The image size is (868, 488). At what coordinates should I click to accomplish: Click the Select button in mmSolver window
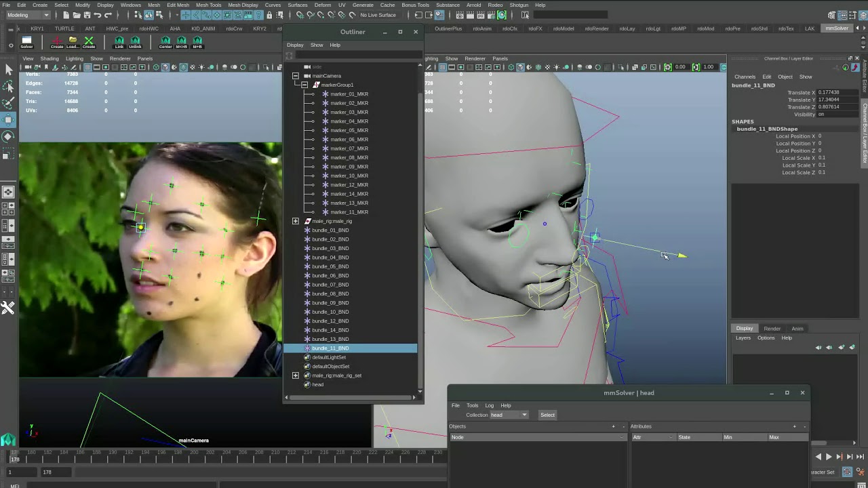coord(547,415)
